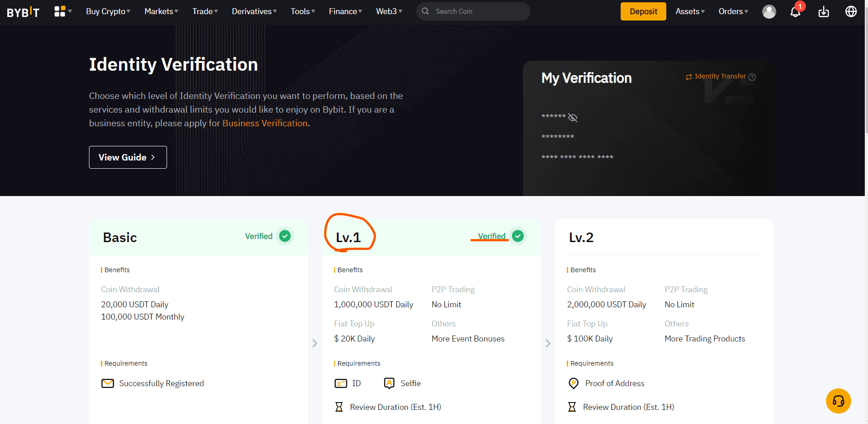Click 'My Verification' heading
Screen dimensions: 868x424
pyautogui.click(x=586, y=78)
